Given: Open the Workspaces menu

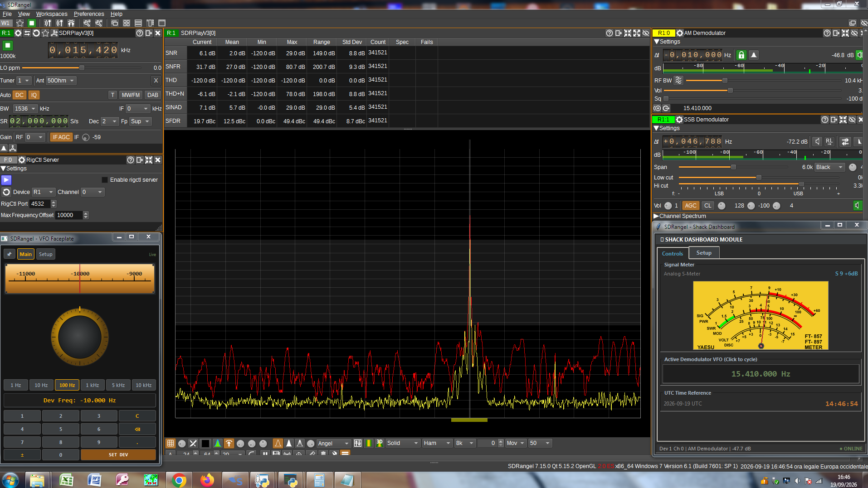Looking at the screenshot, I should pos(52,14).
